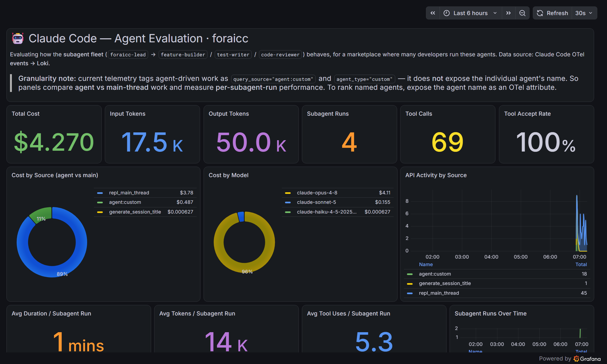The width and height of the screenshot is (607, 364).
Task: Click the Total Cost panel title
Action: click(x=25, y=114)
